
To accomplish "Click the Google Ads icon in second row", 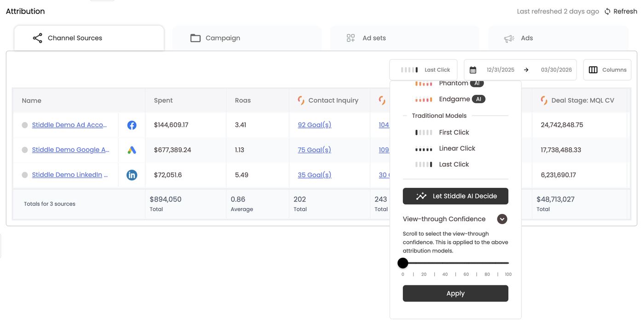I will tap(132, 150).
